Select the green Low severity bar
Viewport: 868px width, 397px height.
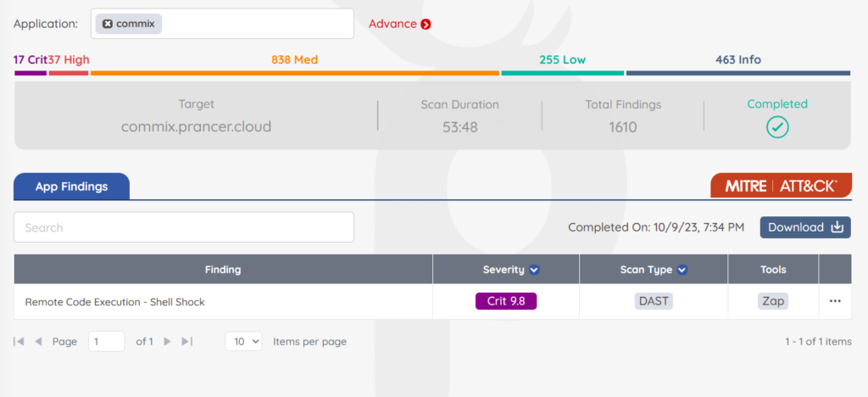click(563, 73)
